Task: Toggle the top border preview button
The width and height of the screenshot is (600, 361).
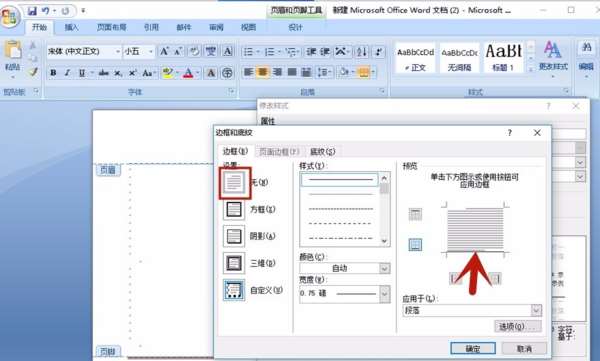Action: 415,214
